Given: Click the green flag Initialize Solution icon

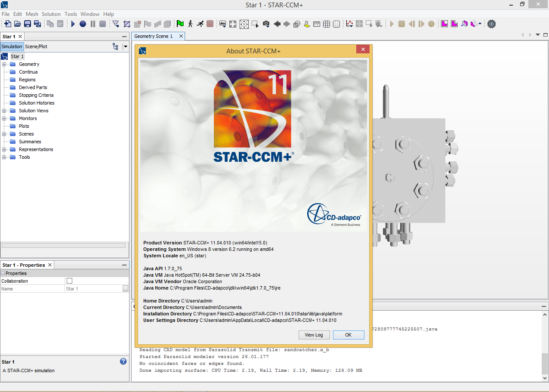Looking at the screenshot, I should 180,24.
